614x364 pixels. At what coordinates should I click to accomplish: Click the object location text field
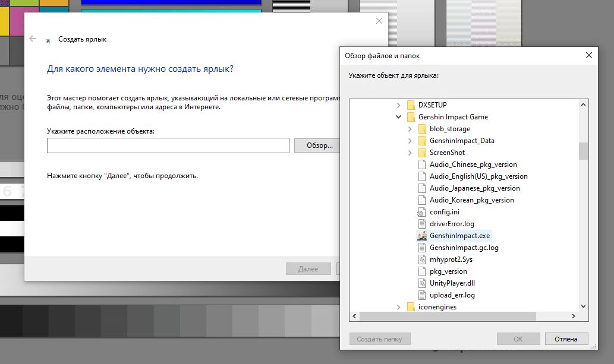tap(168, 145)
